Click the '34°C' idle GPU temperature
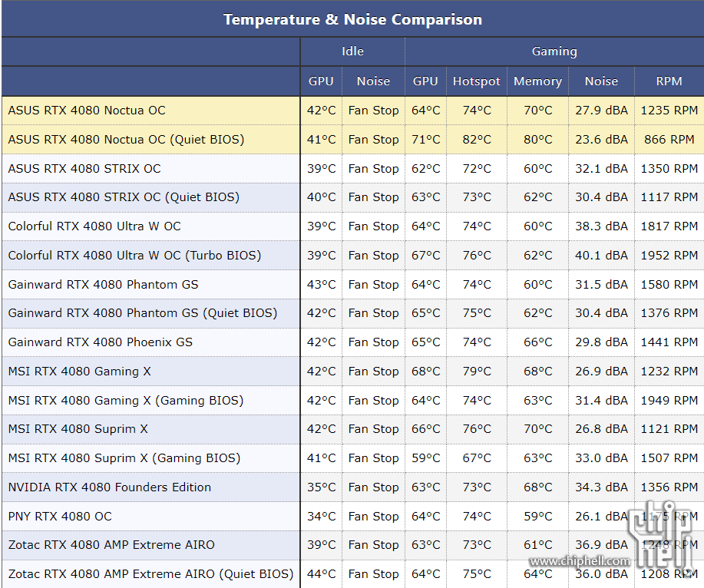The image size is (704, 588). (x=322, y=516)
